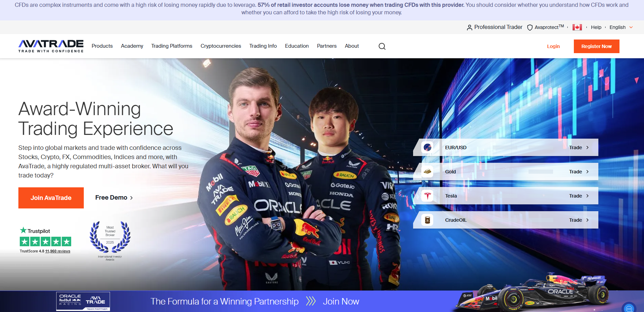
Task: Click the EUR/USD currency flag icon
Action: click(427, 147)
